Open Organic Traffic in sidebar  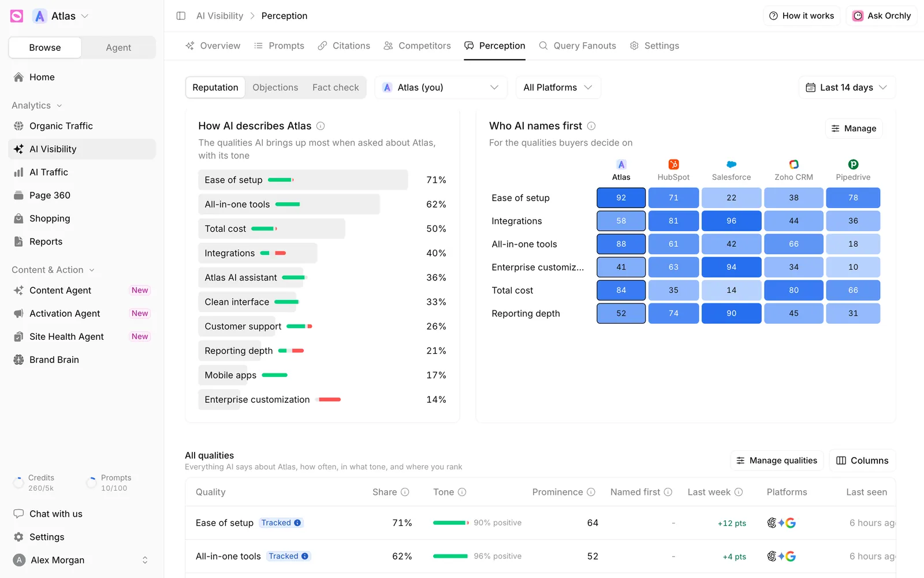click(x=82, y=126)
